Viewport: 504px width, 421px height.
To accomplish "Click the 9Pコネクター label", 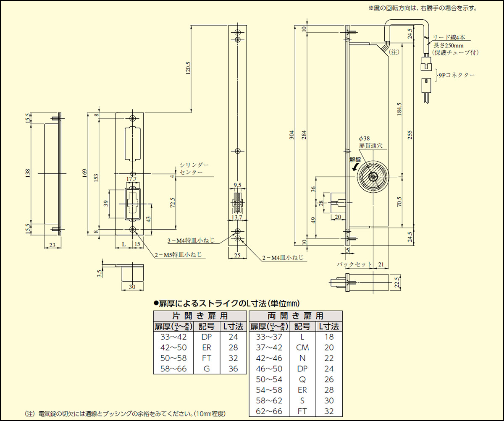I will pos(457,75).
